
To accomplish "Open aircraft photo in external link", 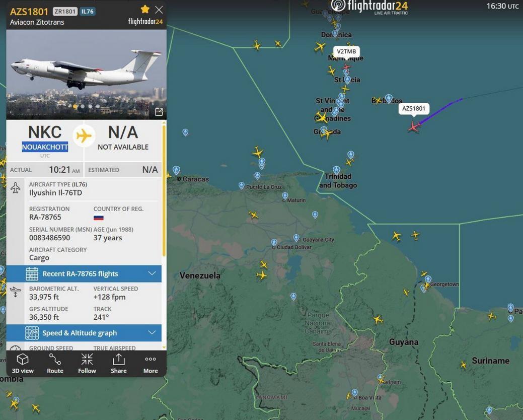I will tap(159, 112).
